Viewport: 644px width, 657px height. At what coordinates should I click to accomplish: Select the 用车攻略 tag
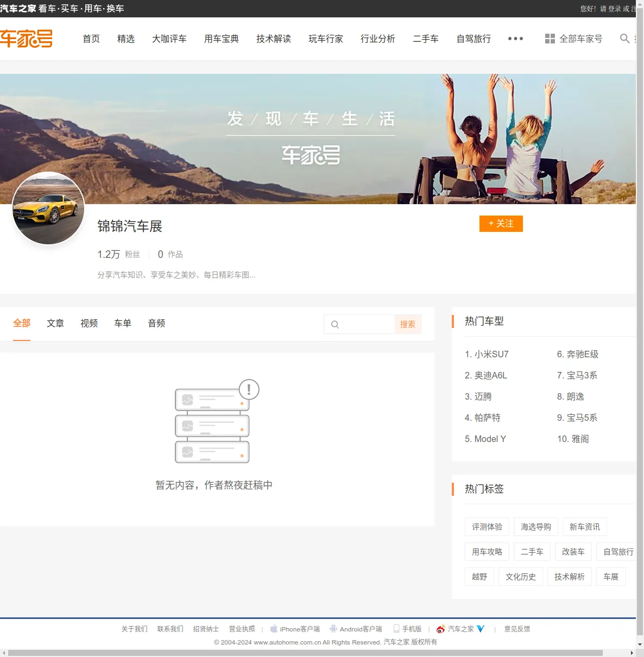[x=487, y=552]
